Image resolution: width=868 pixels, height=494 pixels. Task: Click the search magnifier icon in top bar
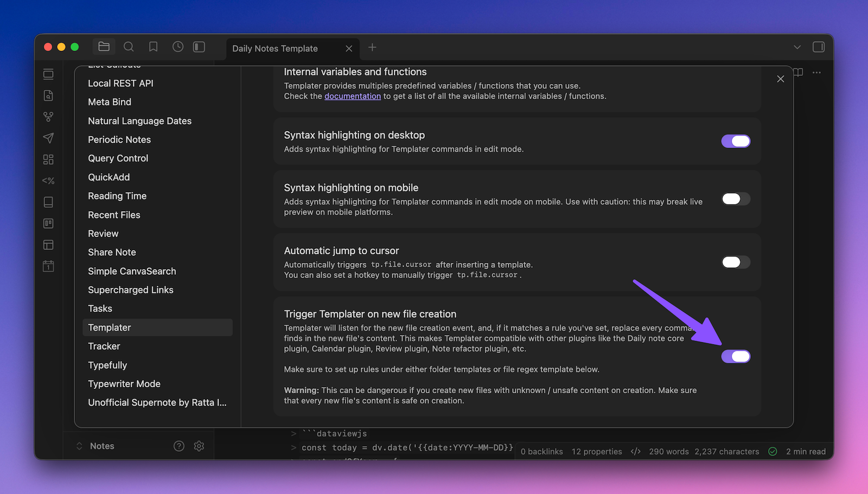(129, 47)
